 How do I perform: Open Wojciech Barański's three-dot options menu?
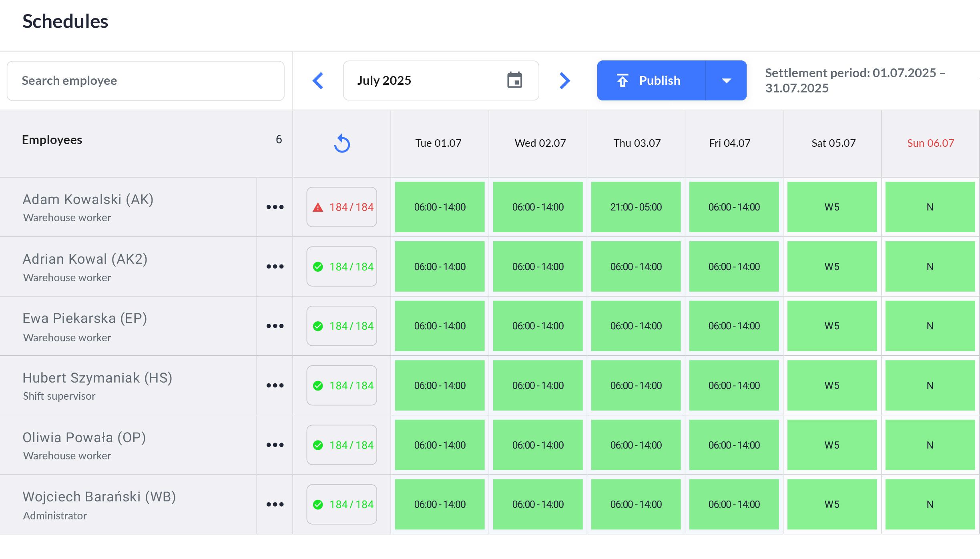(275, 505)
